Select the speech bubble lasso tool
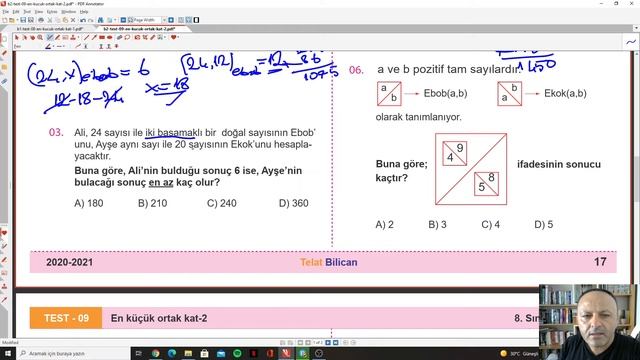The width and height of the screenshot is (640, 360). (x=127, y=38)
